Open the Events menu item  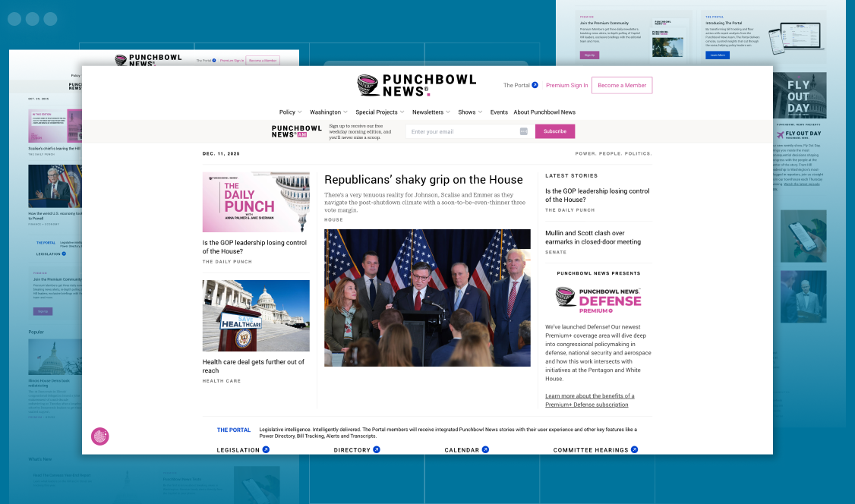(x=499, y=112)
